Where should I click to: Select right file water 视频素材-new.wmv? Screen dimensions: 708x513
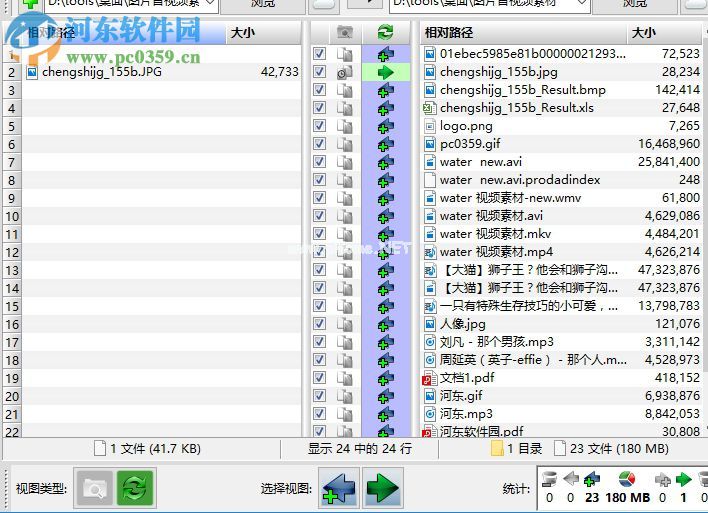[510, 198]
